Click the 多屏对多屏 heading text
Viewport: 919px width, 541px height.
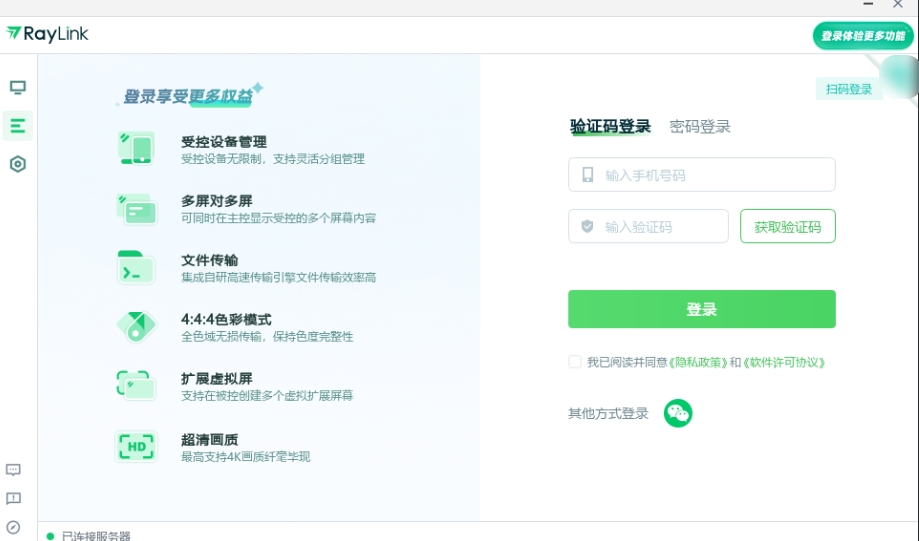(x=217, y=201)
